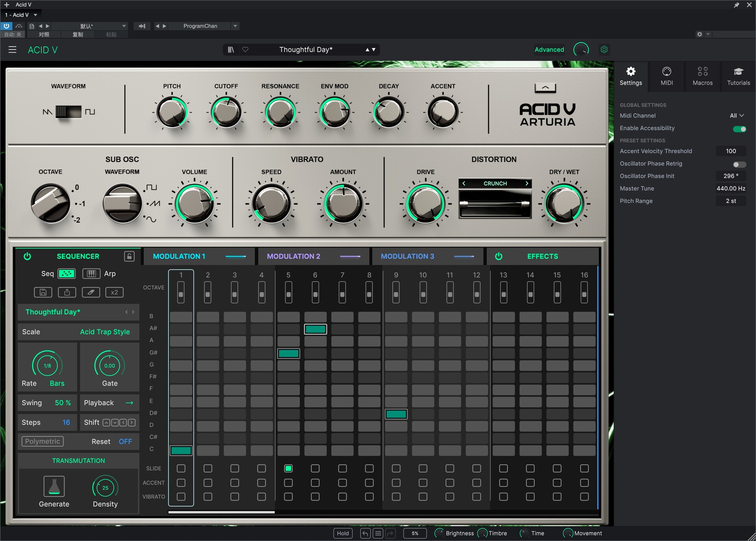Open the Modulation 1 tab

(199, 256)
